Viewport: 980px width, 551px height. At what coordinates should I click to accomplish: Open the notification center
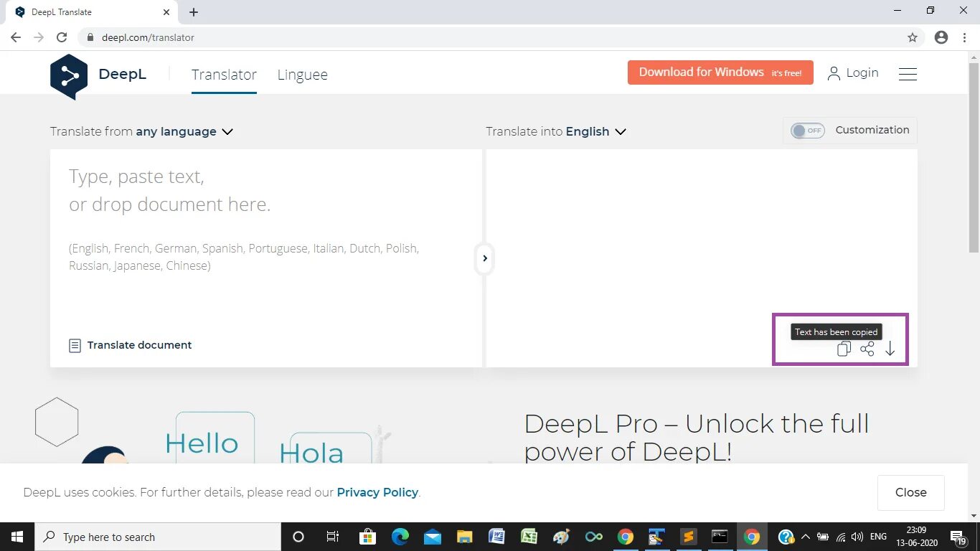(x=958, y=537)
